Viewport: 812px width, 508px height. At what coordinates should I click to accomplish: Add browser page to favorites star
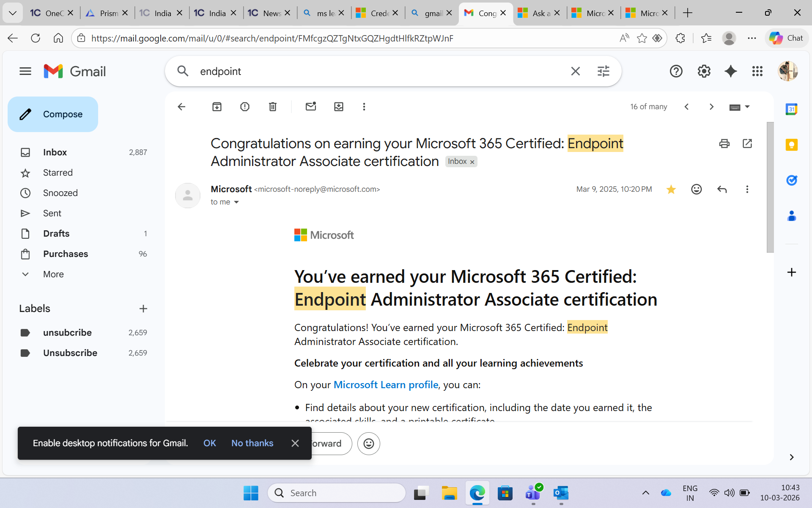642,38
